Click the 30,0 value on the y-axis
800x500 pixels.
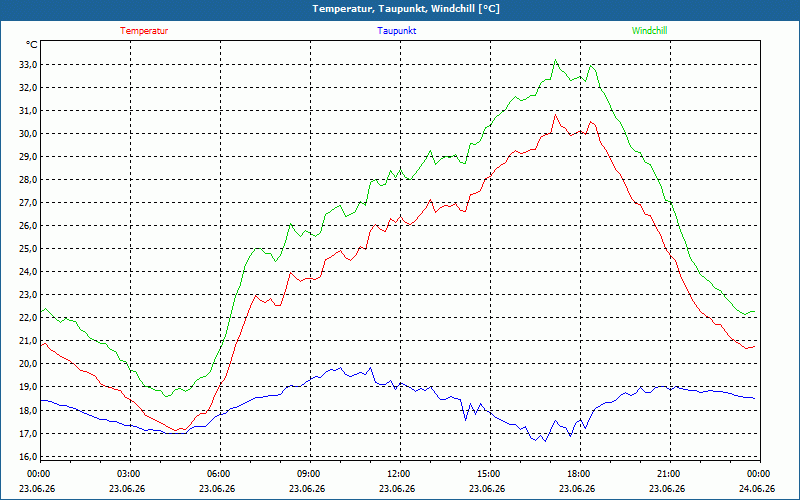point(28,134)
